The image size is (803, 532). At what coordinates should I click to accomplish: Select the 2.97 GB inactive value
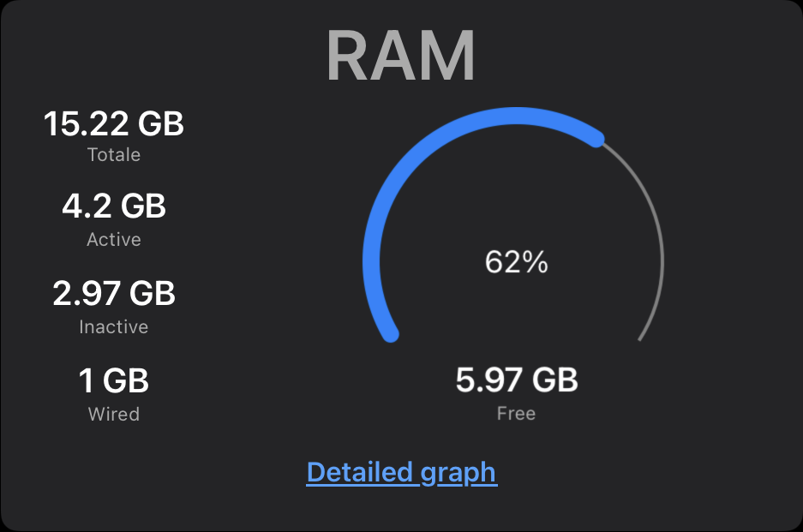click(x=114, y=294)
